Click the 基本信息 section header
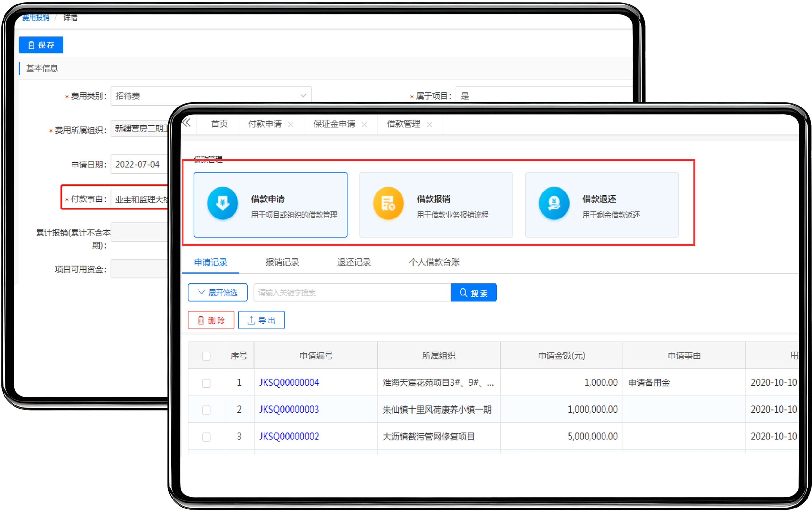The height and width of the screenshot is (512, 812). pos(42,68)
